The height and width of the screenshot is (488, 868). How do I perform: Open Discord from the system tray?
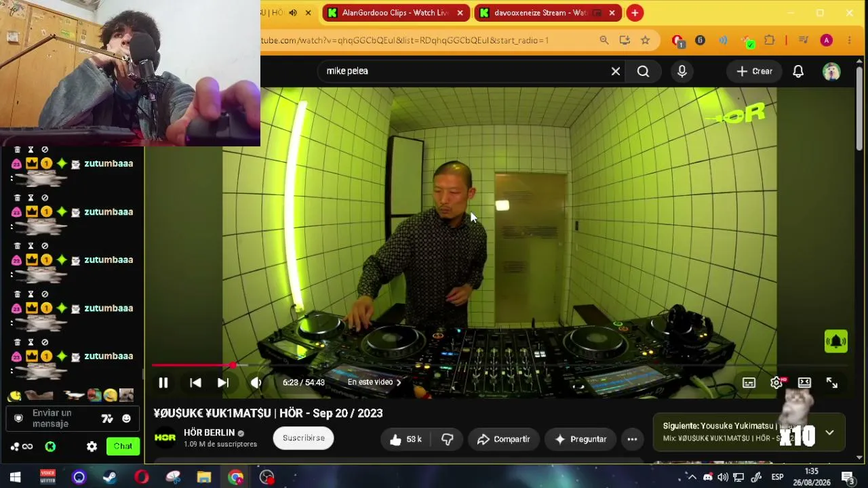click(708, 477)
